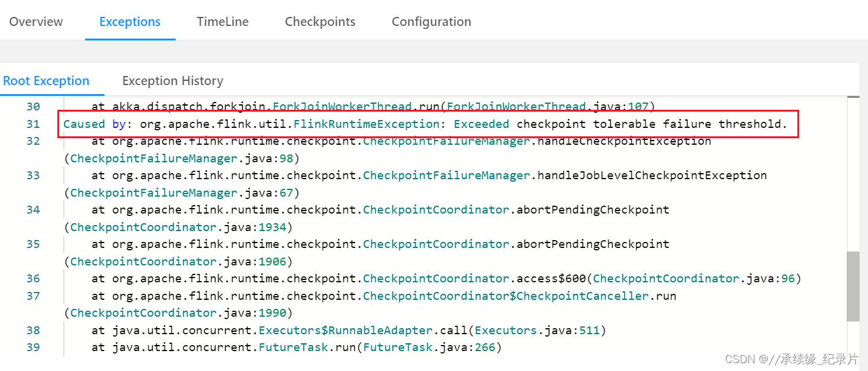Viewport: 868px width, 371px height.
Task: Switch to the Exception History view
Action: click(173, 80)
